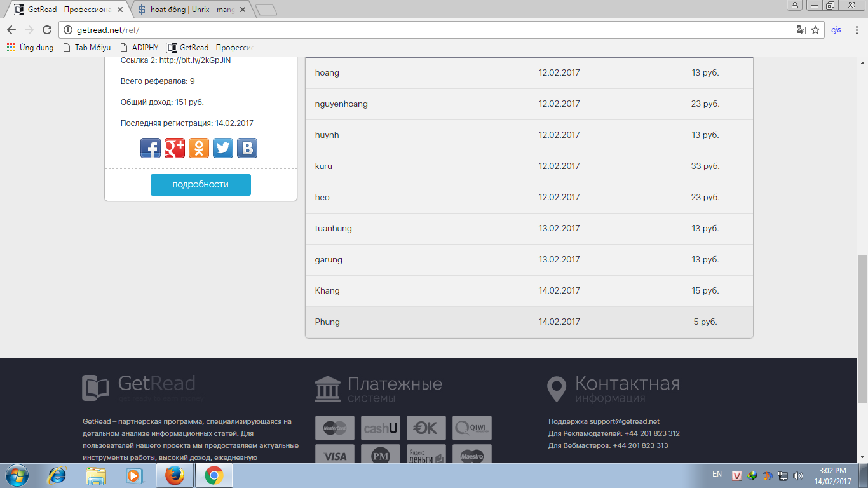Click the bank building icon beside Платежные
The height and width of the screenshot is (488, 868).
coord(327,388)
